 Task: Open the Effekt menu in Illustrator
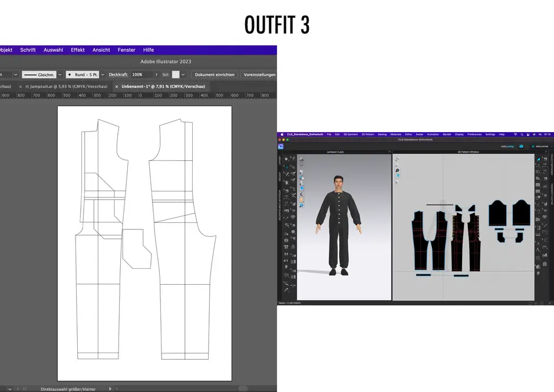coord(78,50)
